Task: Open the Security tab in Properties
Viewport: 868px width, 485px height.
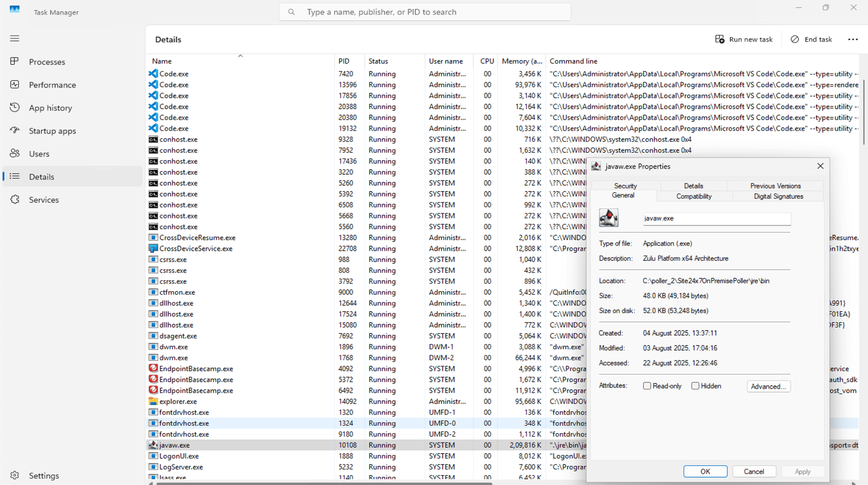Action: [625, 186]
